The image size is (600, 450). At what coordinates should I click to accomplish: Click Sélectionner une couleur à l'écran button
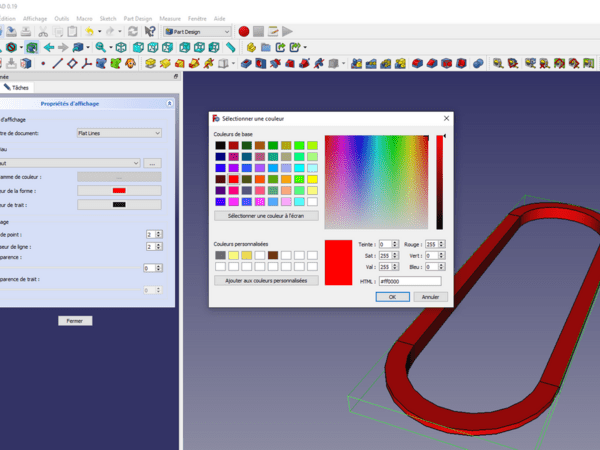click(266, 215)
